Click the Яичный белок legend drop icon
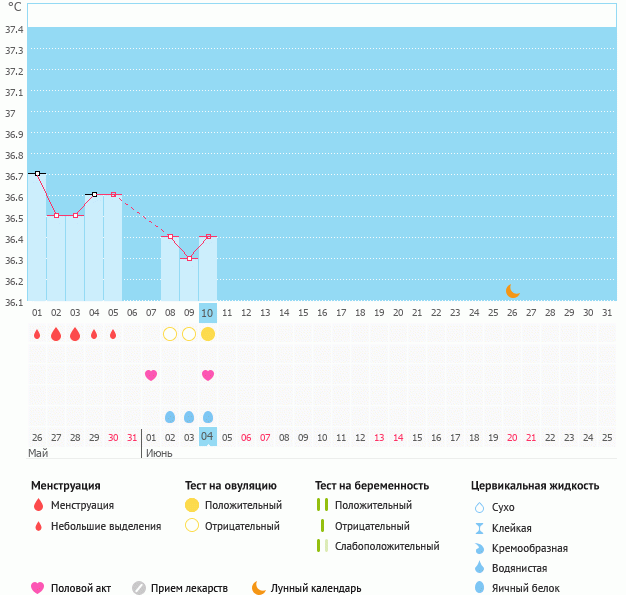This screenshot has width=626, height=595. click(479, 588)
